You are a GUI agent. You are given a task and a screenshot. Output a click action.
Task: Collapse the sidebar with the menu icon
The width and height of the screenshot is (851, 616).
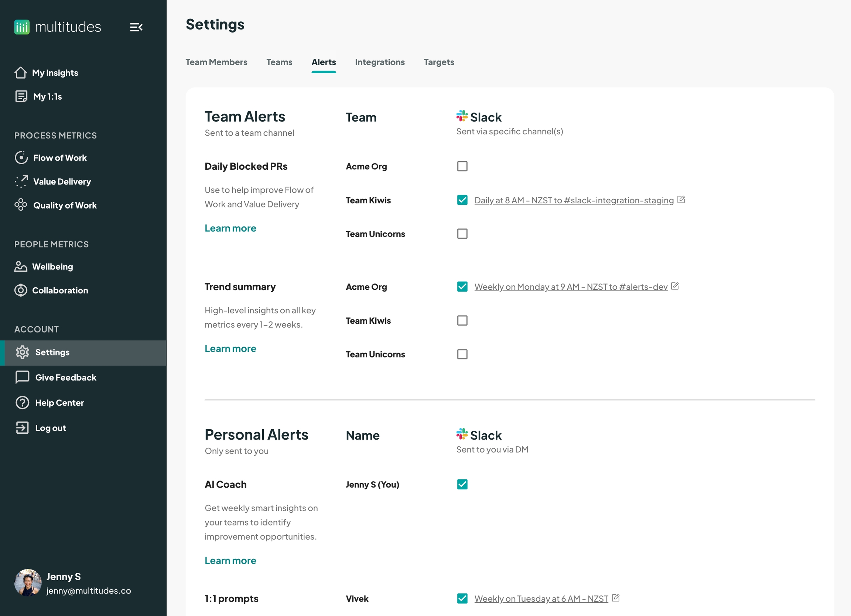point(136,27)
